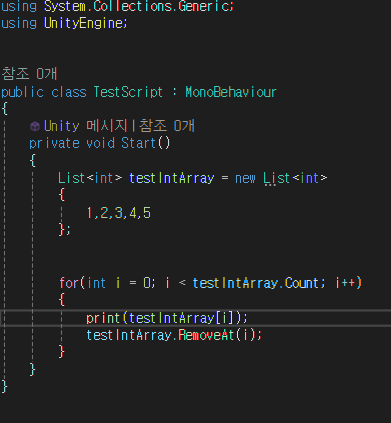
Task: Click 'UnityEngine' in the using line
Action: tap(83, 23)
